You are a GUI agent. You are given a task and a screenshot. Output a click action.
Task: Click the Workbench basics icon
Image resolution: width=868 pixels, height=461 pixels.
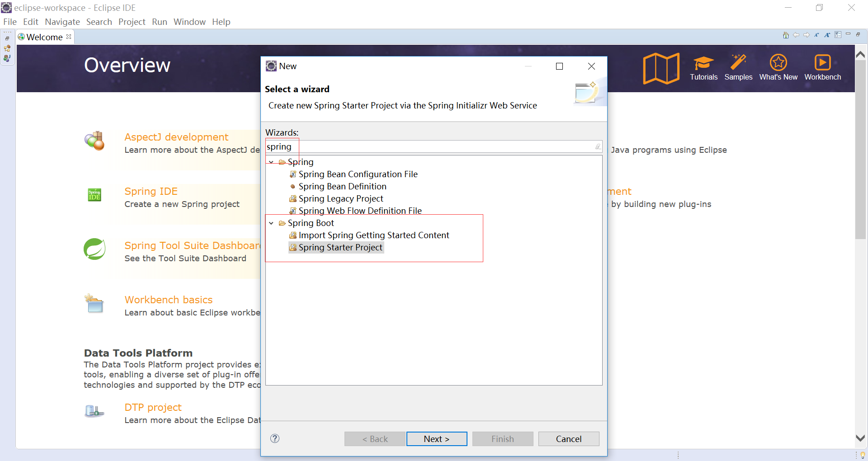[94, 303]
